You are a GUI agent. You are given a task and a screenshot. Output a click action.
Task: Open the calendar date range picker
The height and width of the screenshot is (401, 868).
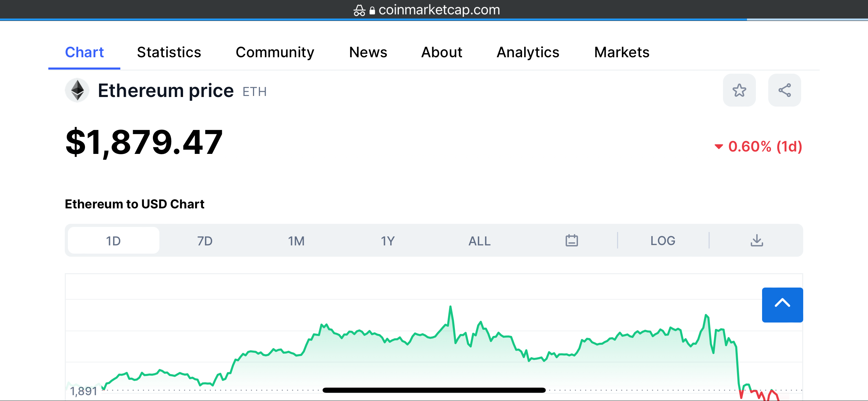click(571, 241)
